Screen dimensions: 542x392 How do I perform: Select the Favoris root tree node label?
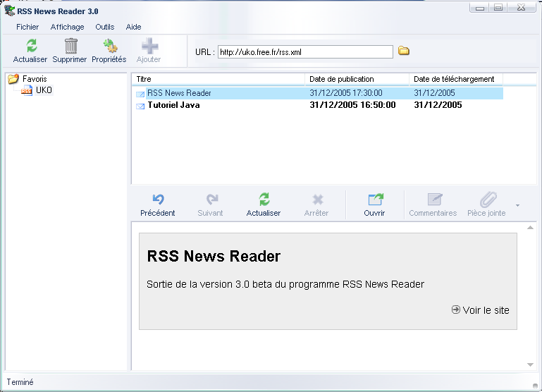35,79
